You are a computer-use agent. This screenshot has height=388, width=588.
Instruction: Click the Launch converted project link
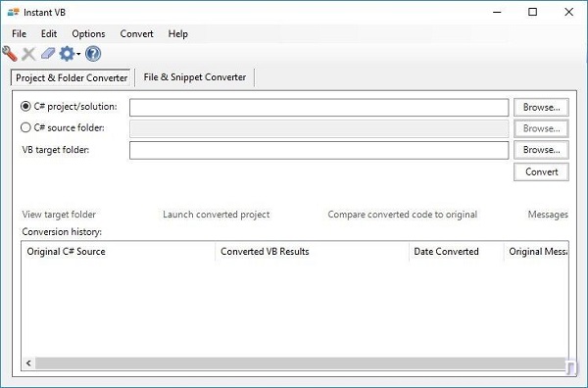(x=216, y=215)
